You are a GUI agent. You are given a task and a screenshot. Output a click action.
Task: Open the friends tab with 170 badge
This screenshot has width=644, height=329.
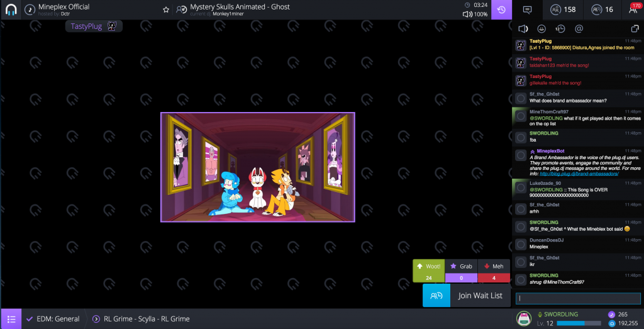pyautogui.click(x=633, y=9)
